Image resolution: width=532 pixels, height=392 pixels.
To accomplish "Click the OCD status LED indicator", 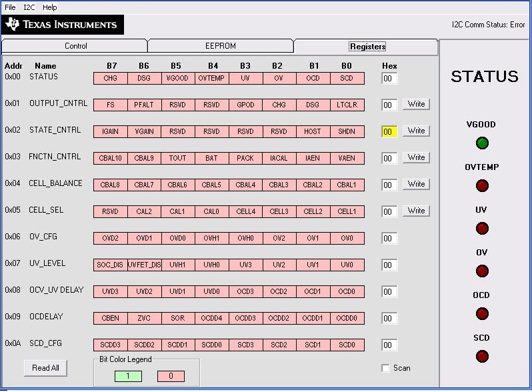I will pos(482,313).
